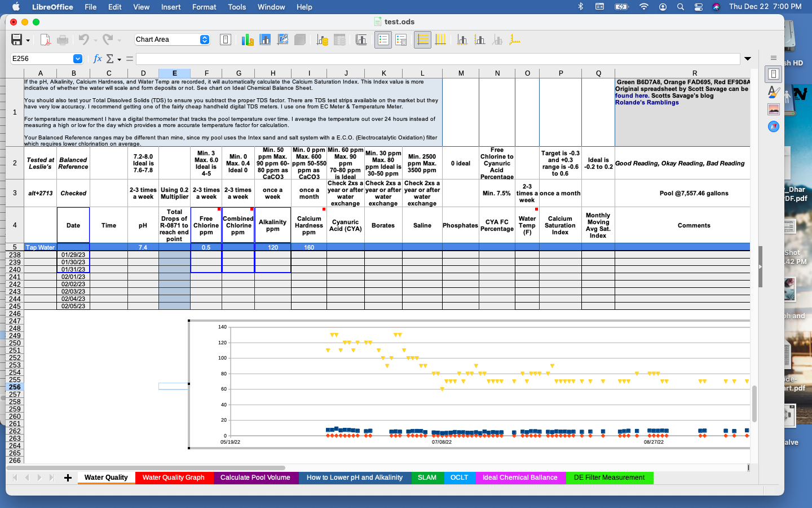Open the Chart Type dialog icon
The height and width of the screenshot is (508, 812).
coord(247,40)
